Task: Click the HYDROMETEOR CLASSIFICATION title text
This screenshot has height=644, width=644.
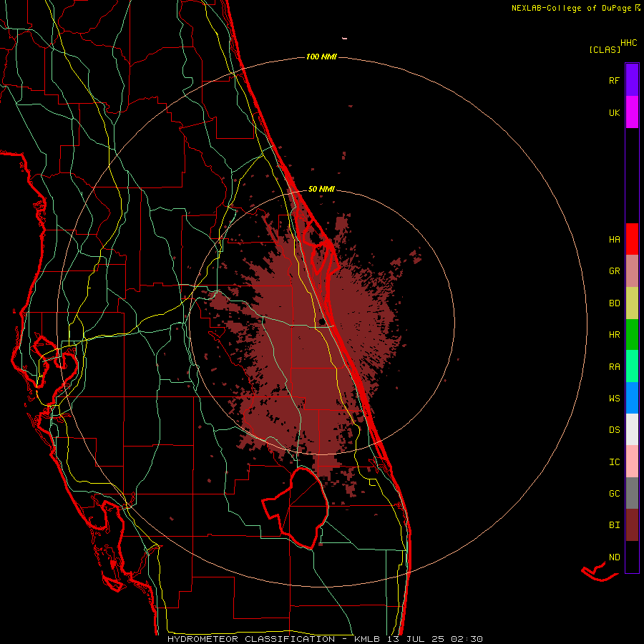Action: pyautogui.click(x=251, y=639)
